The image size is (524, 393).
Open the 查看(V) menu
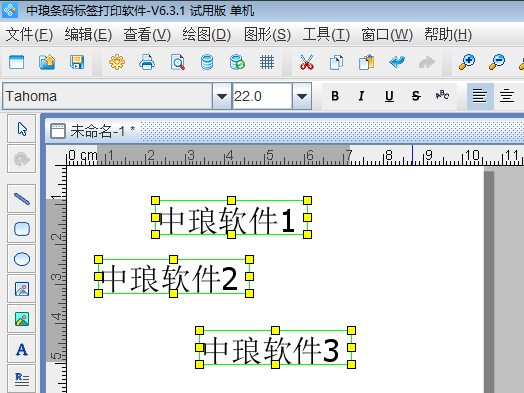tap(147, 35)
